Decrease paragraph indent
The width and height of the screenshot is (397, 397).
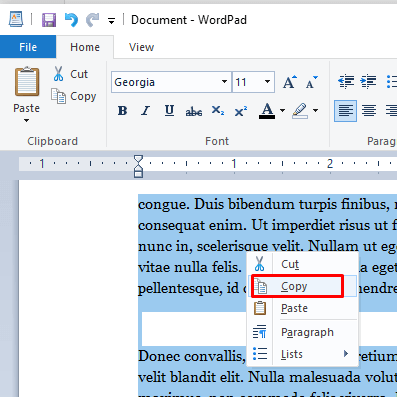(x=346, y=81)
